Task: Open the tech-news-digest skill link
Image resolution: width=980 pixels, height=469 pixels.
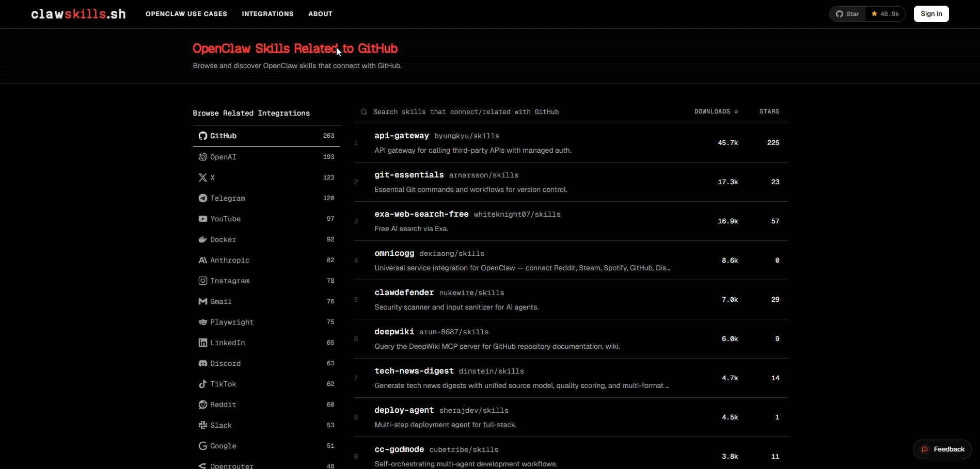Action: (x=414, y=371)
